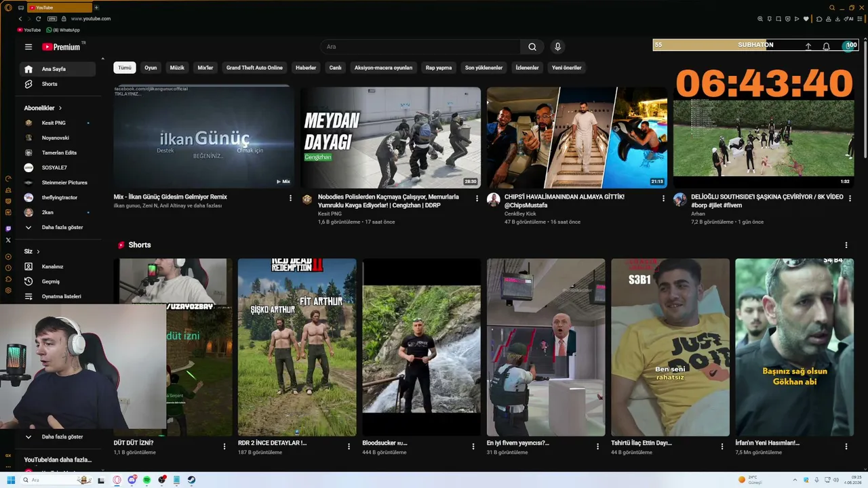Play the MEYDAN DAYAĞI video thumbnail
The image size is (868, 488).
391,138
